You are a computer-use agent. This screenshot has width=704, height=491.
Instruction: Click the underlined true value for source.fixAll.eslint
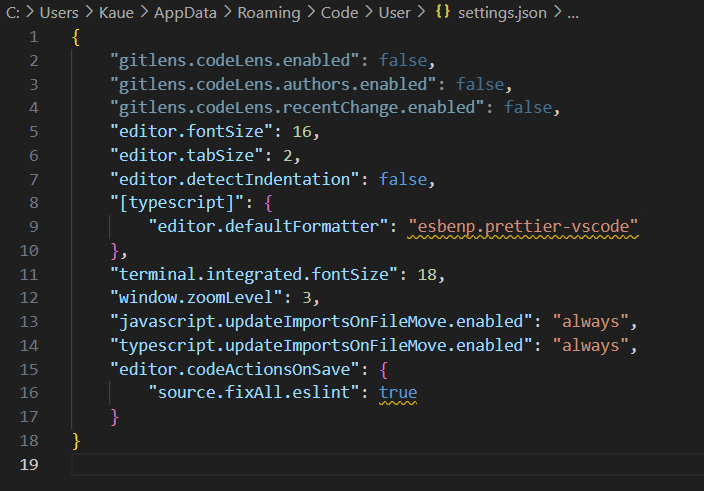[x=397, y=392]
